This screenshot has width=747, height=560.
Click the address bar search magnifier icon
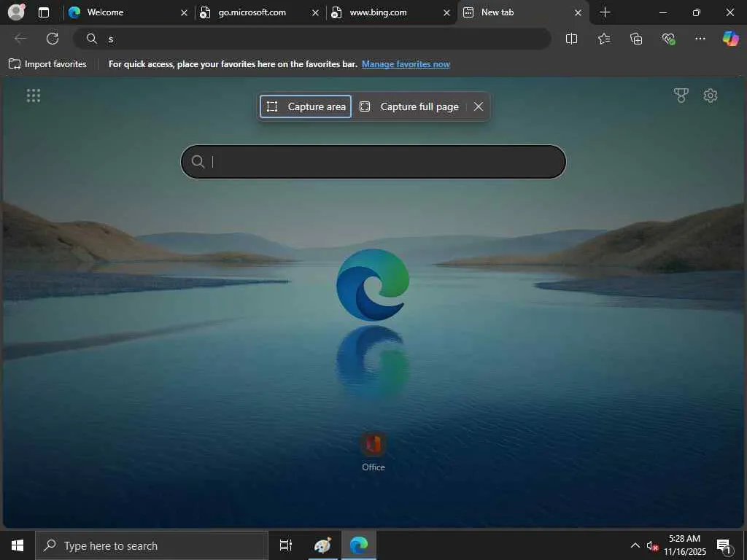tap(91, 39)
